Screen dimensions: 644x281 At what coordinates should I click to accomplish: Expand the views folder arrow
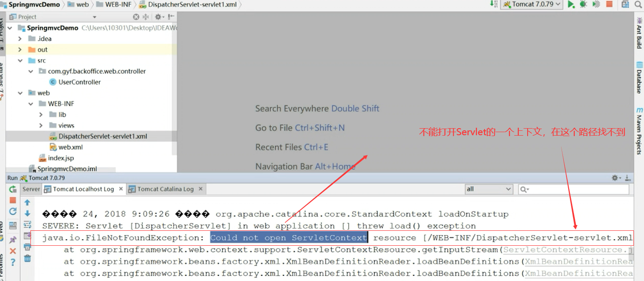tap(41, 126)
